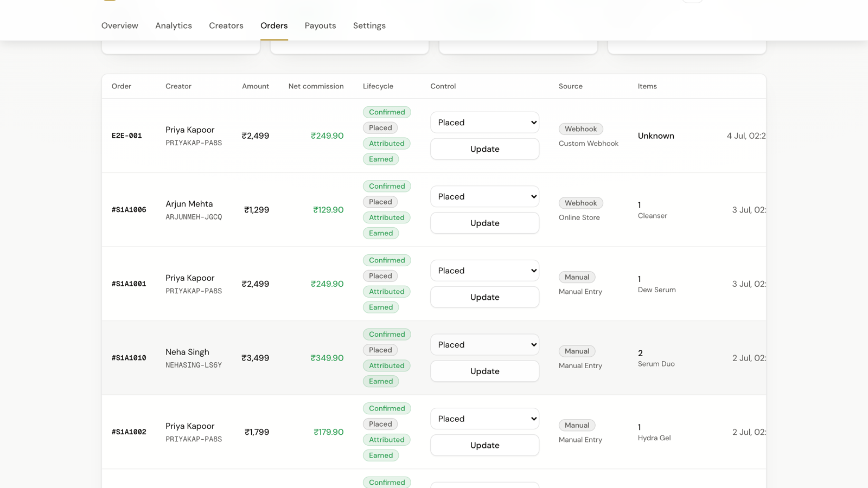Screen dimensions: 868x488
Task: Click creator name Arjun Mehta
Action: 189,204
